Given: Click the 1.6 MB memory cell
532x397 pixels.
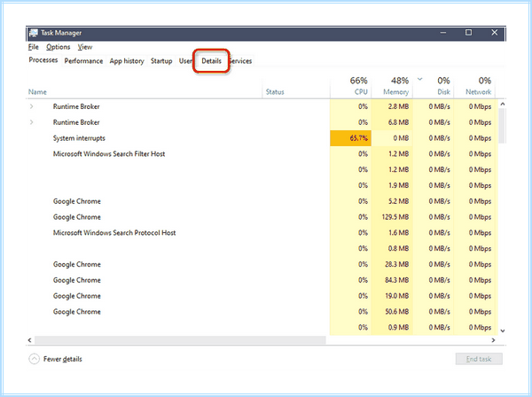Looking at the screenshot, I should [392, 233].
